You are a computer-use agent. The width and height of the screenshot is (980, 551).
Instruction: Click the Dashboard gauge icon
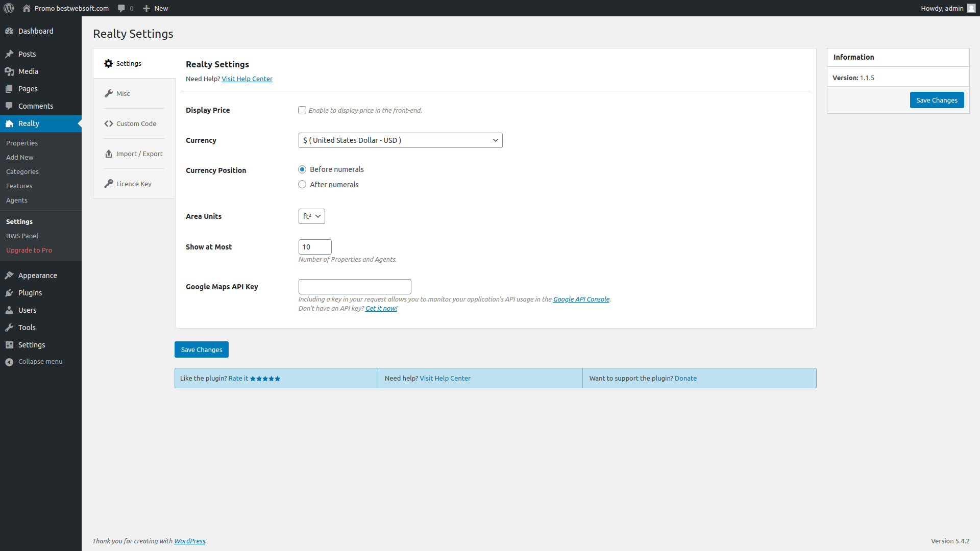point(9,31)
